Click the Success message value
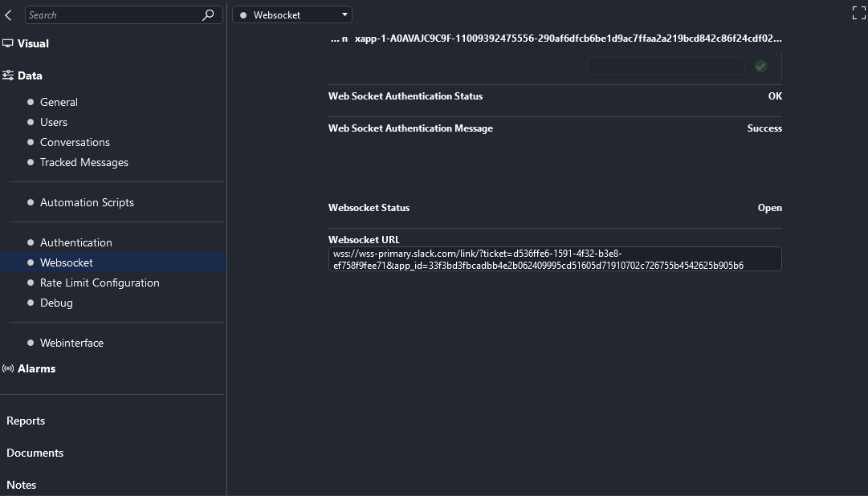The image size is (868, 496). [764, 128]
